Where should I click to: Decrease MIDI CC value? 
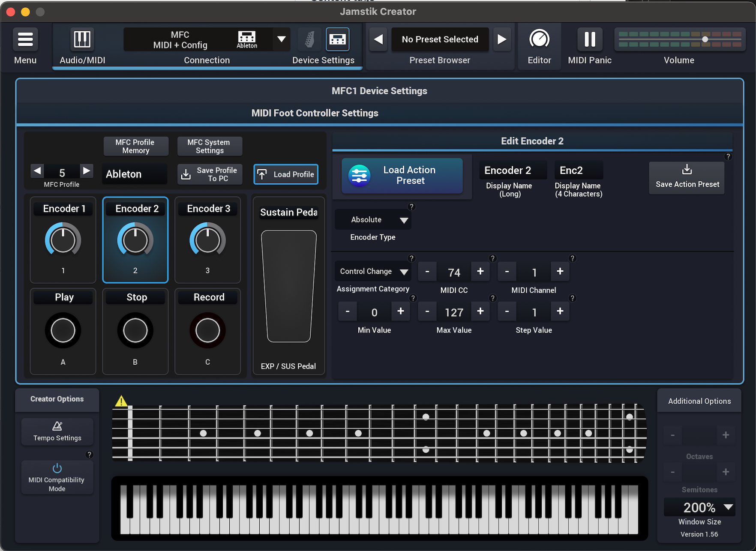pyautogui.click(x=427, y=272)
